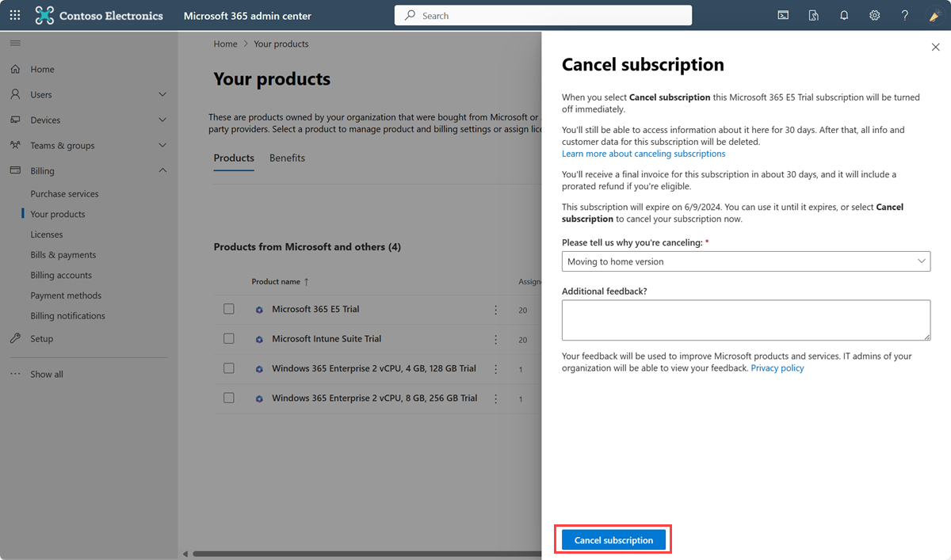Open Learn more about canceling subscriptions link
Image resolution: width=951 pixels, height=560 pixels.
(644, 154)
